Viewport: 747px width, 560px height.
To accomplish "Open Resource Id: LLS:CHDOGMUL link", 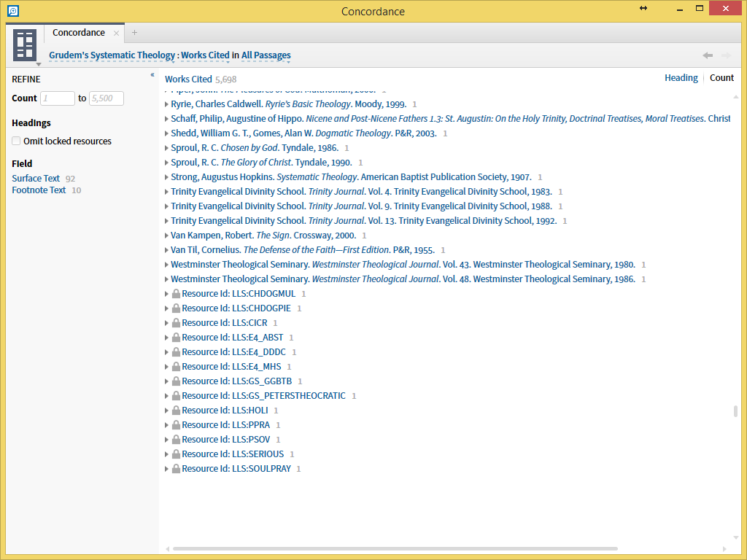I will pyautogui.click(x=239, y=294).
